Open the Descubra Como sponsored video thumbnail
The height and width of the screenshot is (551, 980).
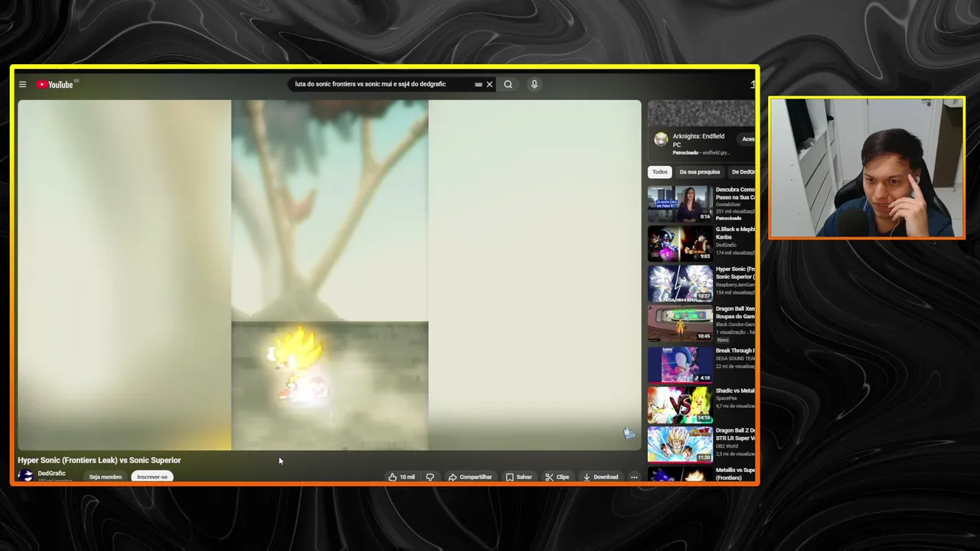tap(680, 203)
